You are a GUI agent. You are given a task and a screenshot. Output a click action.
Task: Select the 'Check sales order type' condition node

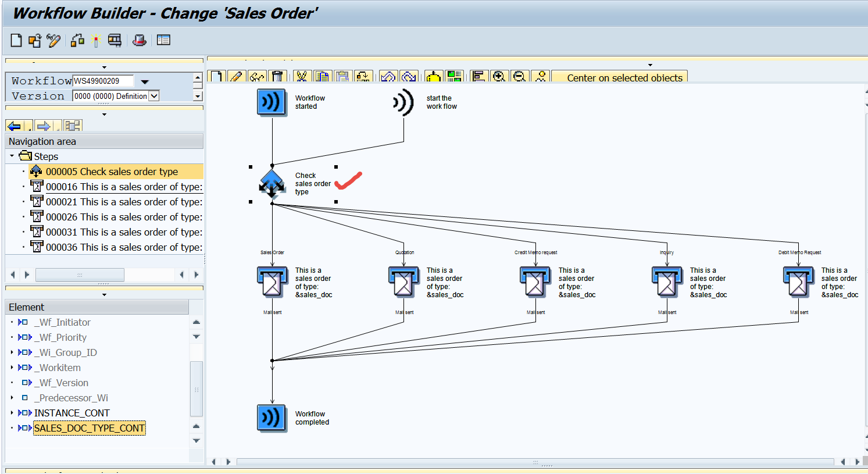272,184
